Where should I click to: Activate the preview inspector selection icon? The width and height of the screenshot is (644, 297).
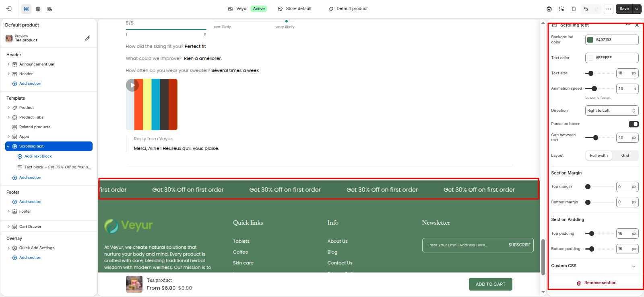click(x=561, y=9)
